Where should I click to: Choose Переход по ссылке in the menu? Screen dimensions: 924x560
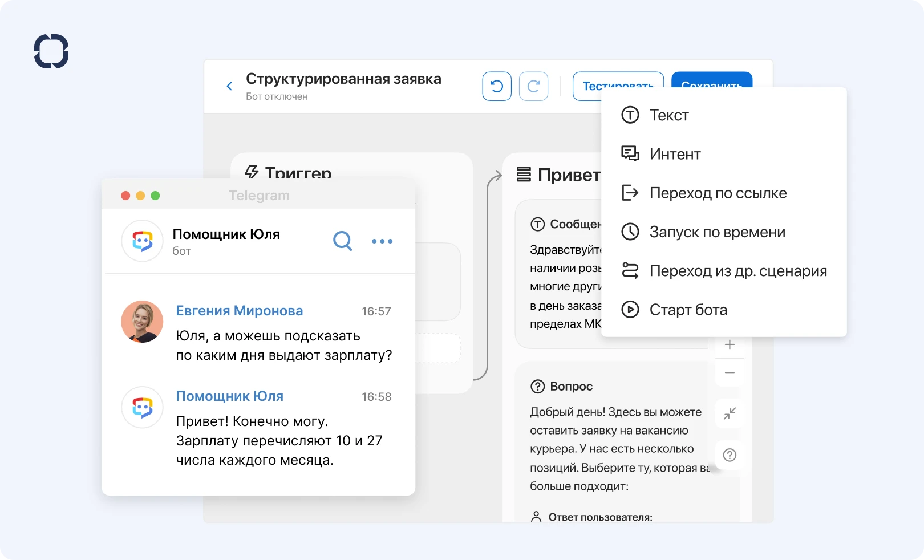[x=718, y=193]
